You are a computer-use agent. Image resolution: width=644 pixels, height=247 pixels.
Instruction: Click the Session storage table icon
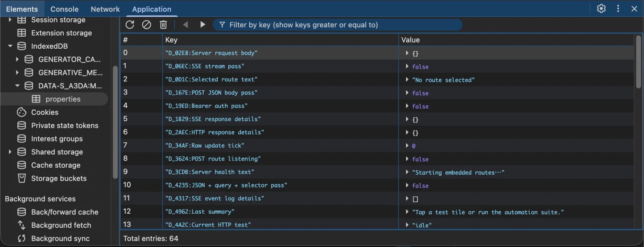(22, 20)
